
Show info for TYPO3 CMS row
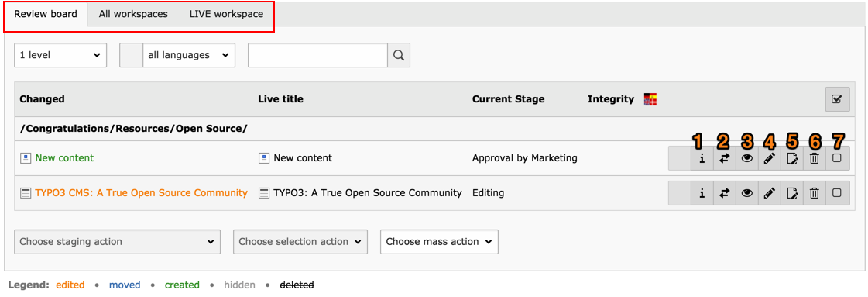click(702, 193)
